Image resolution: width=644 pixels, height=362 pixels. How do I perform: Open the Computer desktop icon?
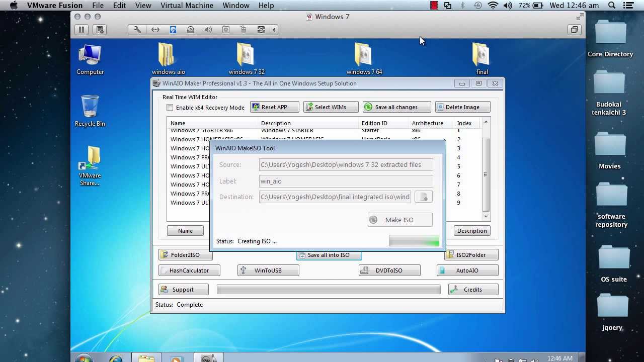tap(90, 59)
